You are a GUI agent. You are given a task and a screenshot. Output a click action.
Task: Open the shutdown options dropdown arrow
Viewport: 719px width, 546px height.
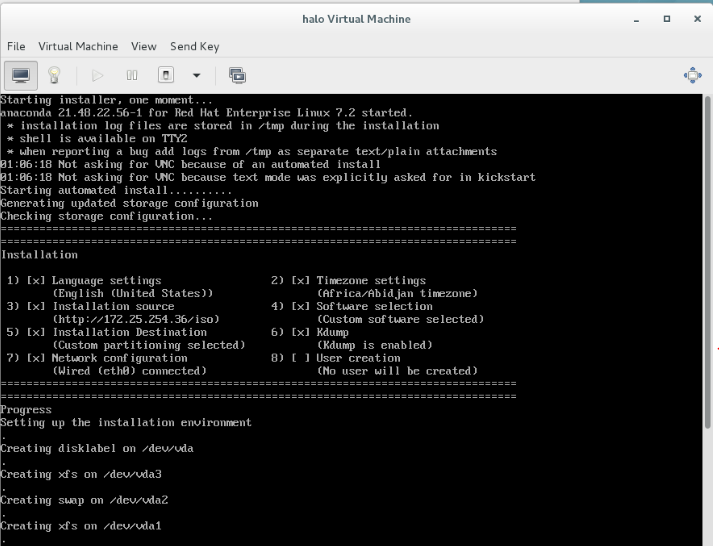(x=196, y=75)
